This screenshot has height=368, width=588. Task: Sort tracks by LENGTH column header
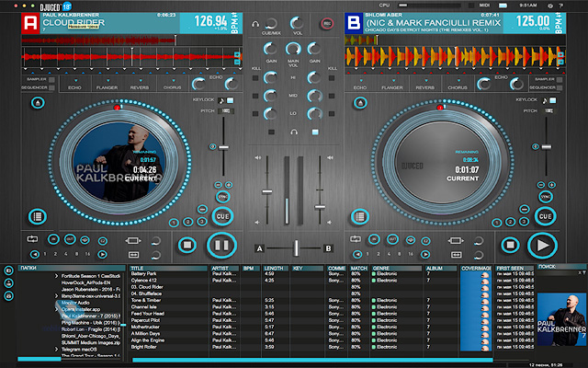276,268
